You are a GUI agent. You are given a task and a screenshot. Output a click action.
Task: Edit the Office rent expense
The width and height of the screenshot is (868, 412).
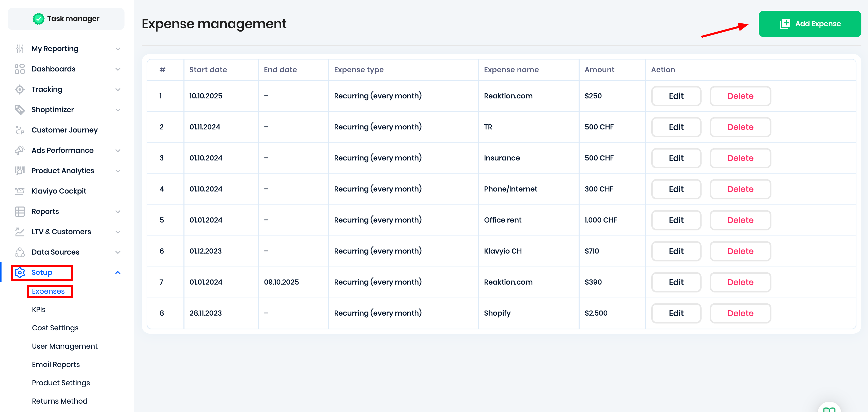pyautogui.click(x=676, y=220)
